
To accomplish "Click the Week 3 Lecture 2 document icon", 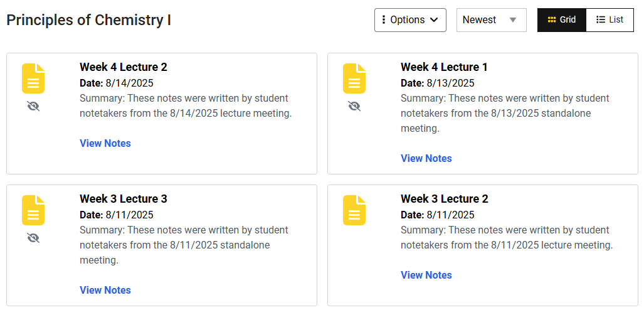I will point(354,210).
